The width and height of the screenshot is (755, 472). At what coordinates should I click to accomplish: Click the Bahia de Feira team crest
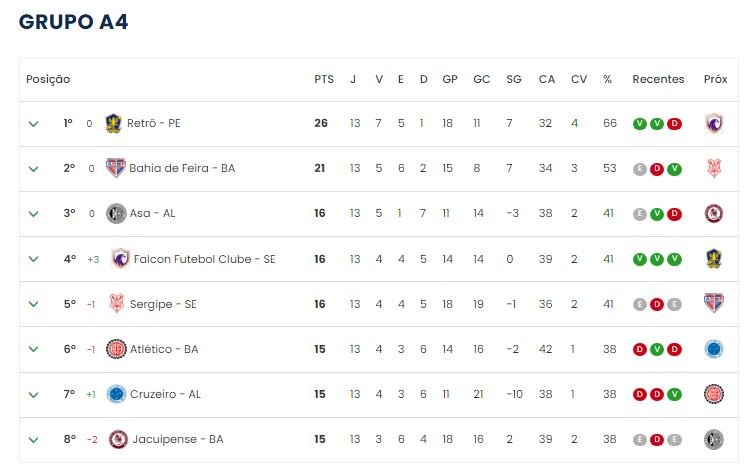tap(116, 168)
